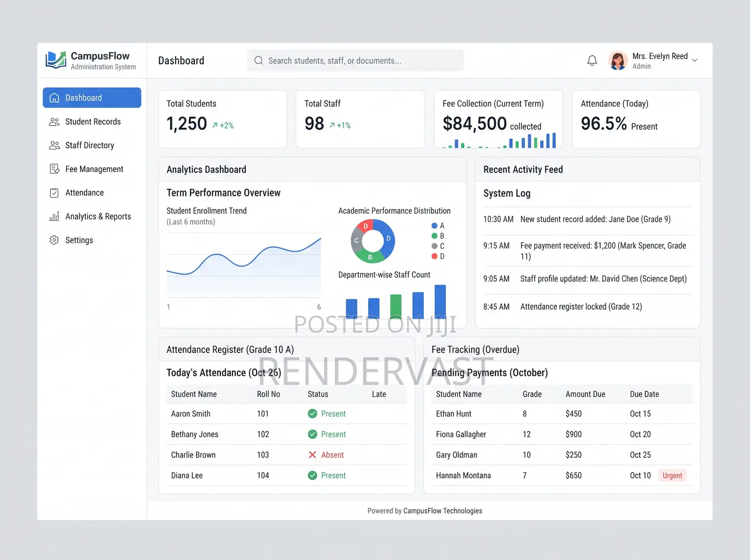Click Diana Lee's name in attendance table

tap(187, 476)
